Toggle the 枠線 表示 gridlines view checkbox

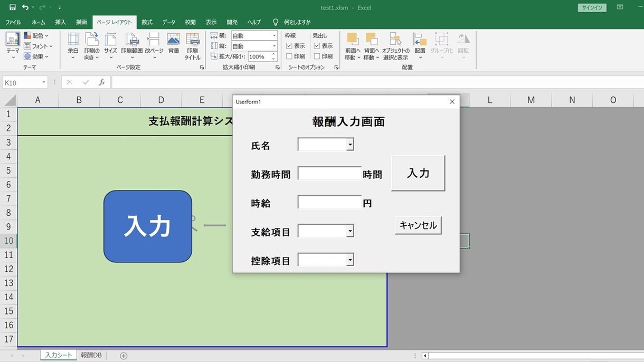pos(289,46)
